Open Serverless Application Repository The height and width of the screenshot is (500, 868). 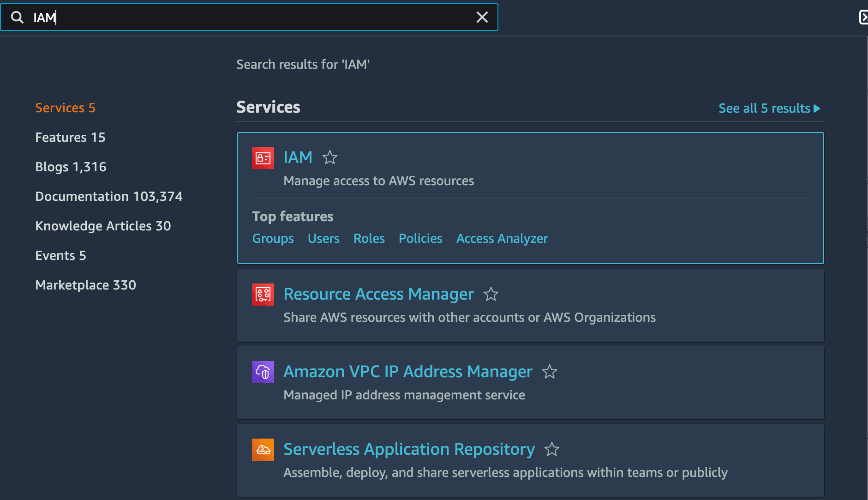(409, 449)
